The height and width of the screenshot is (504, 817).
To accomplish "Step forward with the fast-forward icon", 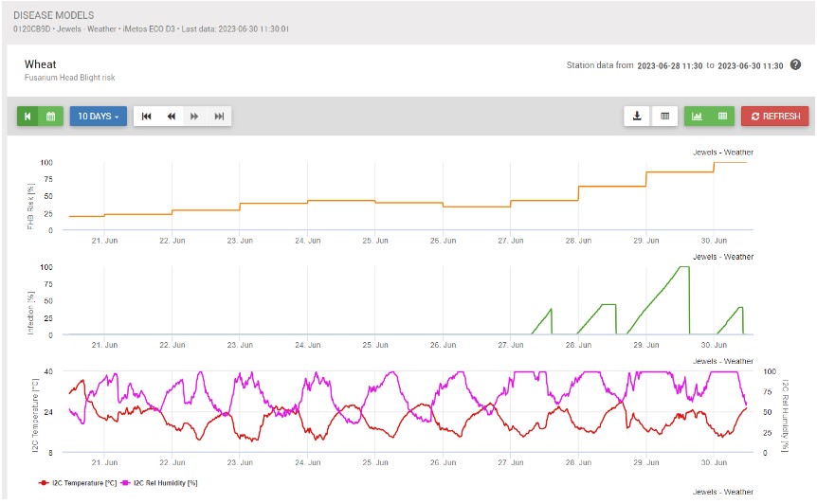I will (194, 117).
